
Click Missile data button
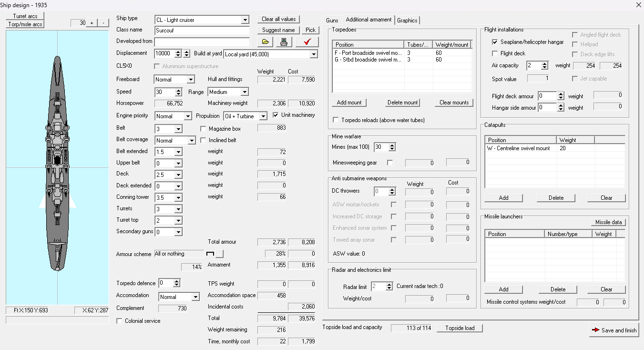coord(609,222)
